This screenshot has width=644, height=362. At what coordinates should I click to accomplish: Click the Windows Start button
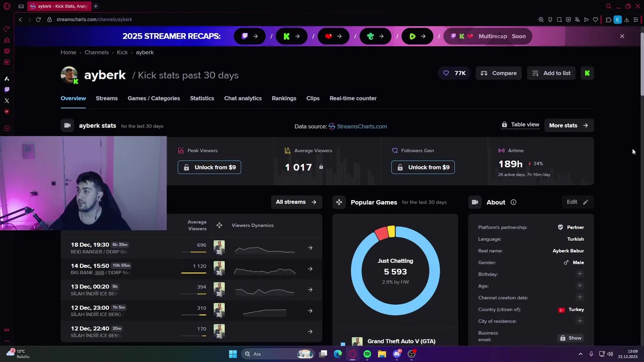click(x=233, y=354)
